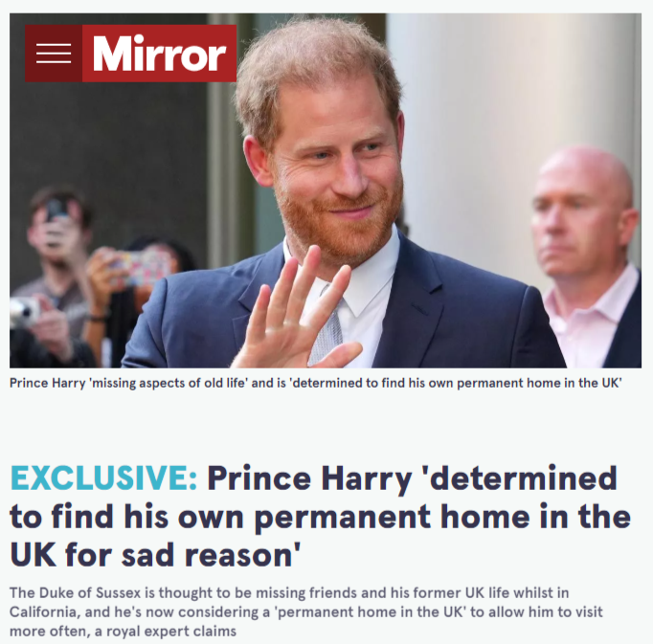Click the Mirror logo

160,54
